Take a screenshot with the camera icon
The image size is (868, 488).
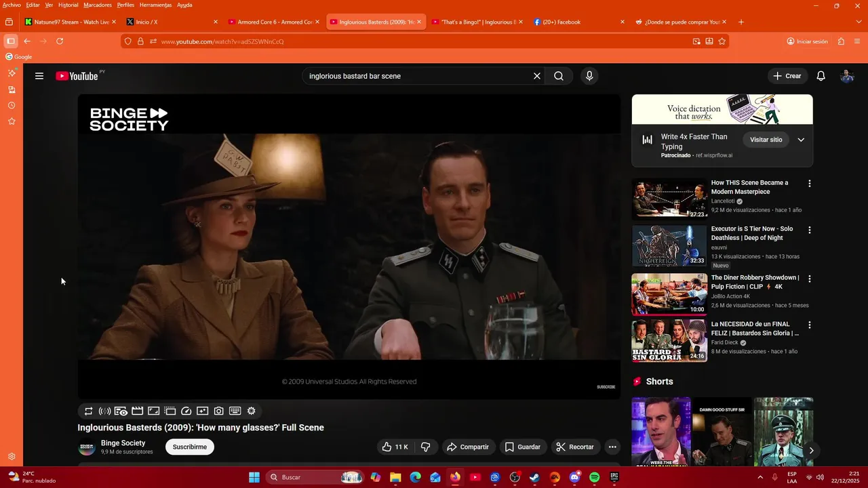(218, 411)
